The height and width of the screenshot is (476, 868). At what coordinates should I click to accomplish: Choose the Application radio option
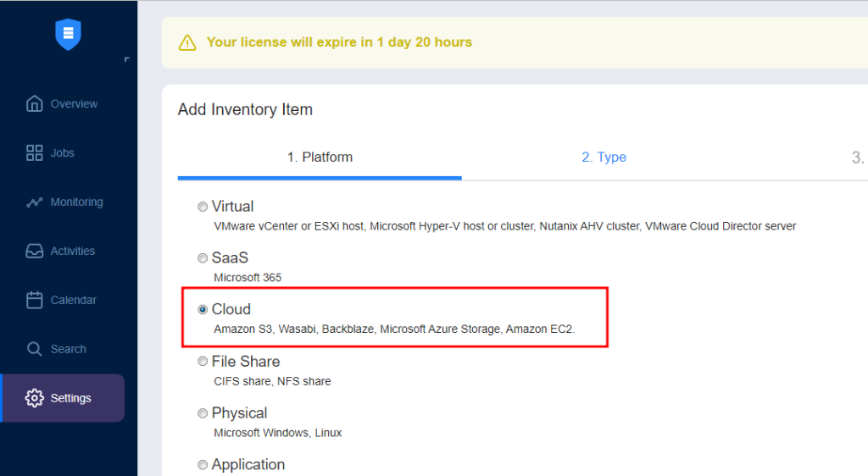[x=203, y=465]
